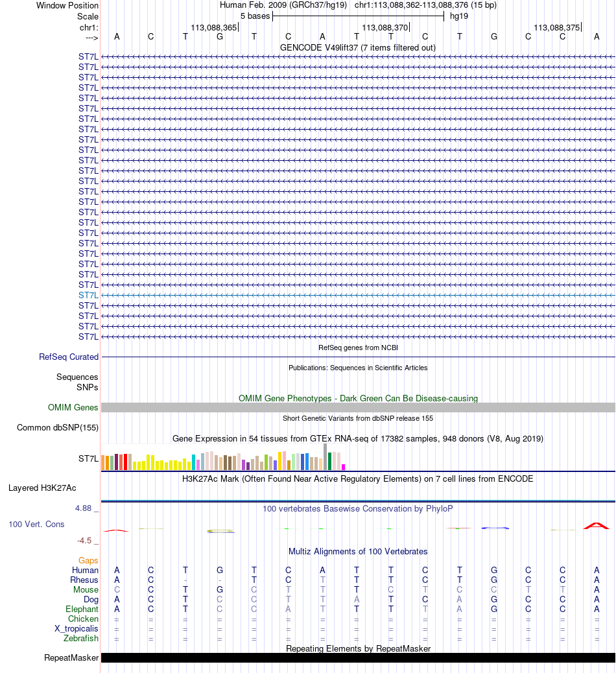Click the magenta bar in GTEx expression chart
Image resolution: width=616 pixels, height=673 pixels.
point(343,467)
